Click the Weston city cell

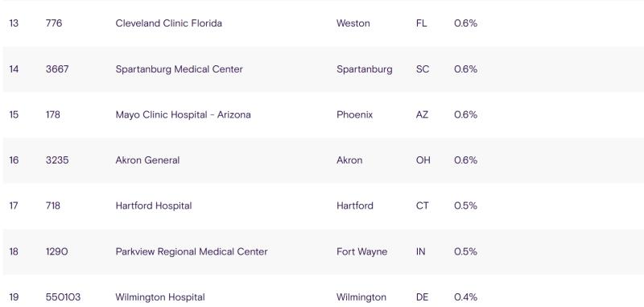(353, 23)
